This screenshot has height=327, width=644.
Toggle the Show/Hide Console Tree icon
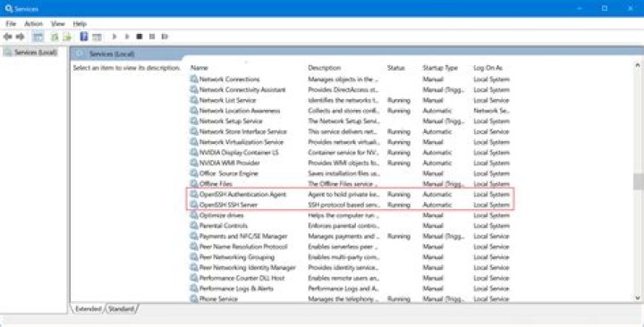coord(38,37)
